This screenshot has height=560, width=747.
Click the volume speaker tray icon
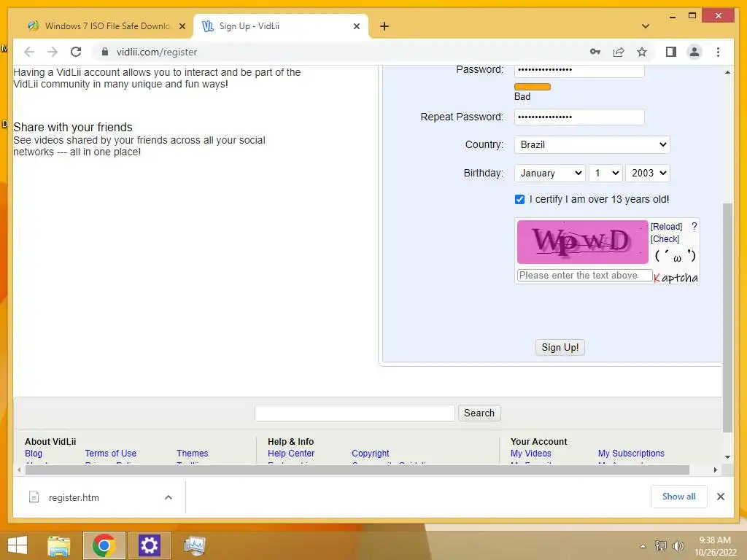(678, 546)
